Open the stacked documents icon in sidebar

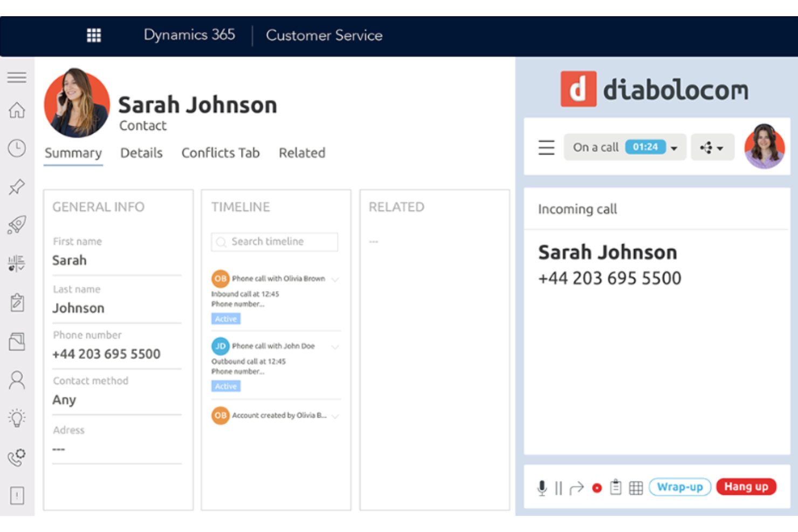17,341
